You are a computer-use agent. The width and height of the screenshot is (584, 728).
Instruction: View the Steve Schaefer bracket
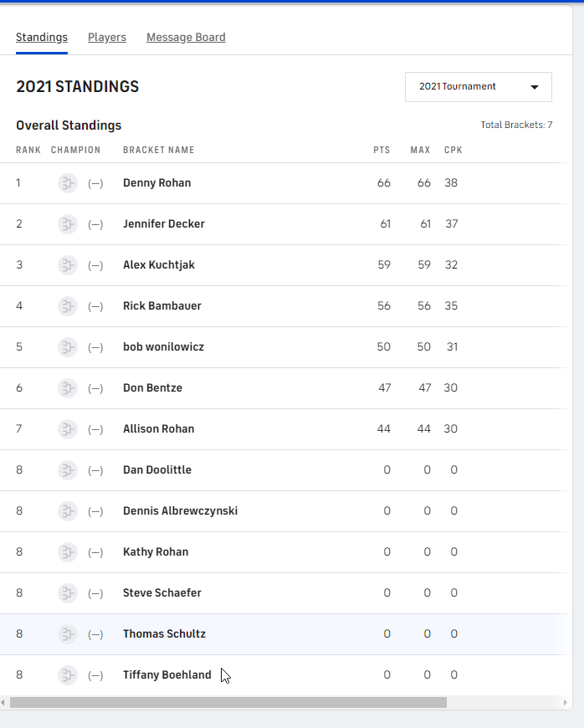click(162, 593)
